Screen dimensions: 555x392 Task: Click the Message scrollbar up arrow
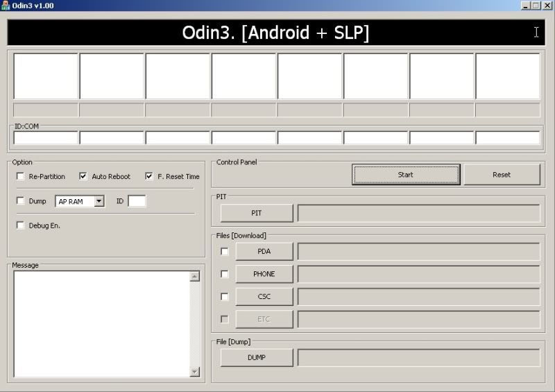(195, 277)
